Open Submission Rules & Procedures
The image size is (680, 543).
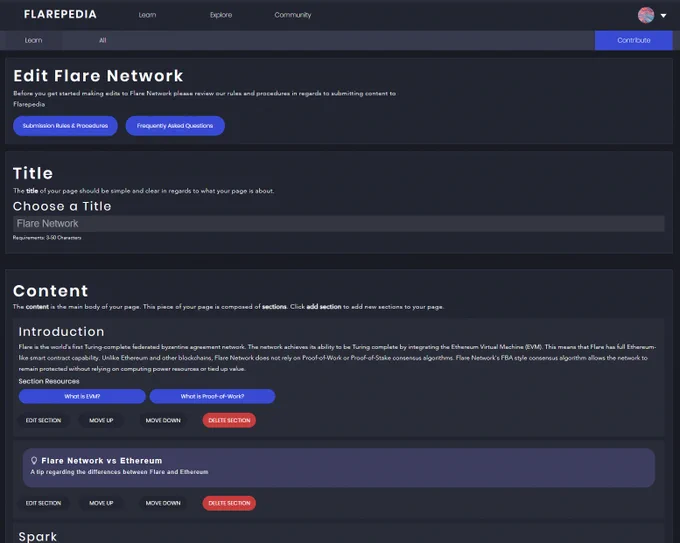click(65, 126)
